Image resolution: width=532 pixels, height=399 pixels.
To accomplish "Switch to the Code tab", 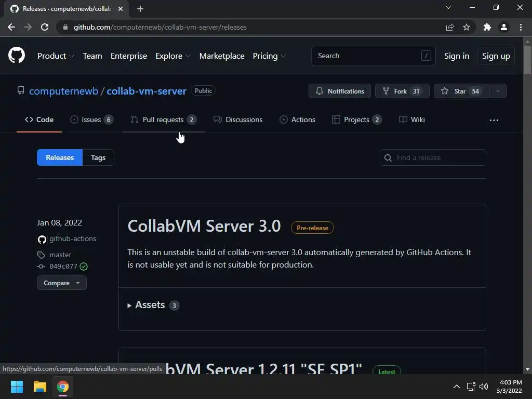I will point(39,120).
